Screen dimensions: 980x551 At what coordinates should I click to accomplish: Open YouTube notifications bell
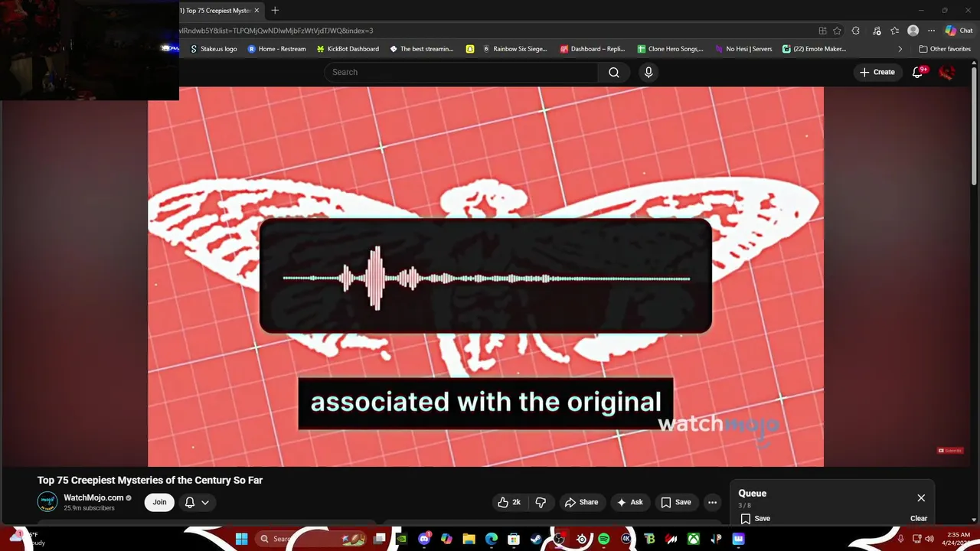pos(918,72)
